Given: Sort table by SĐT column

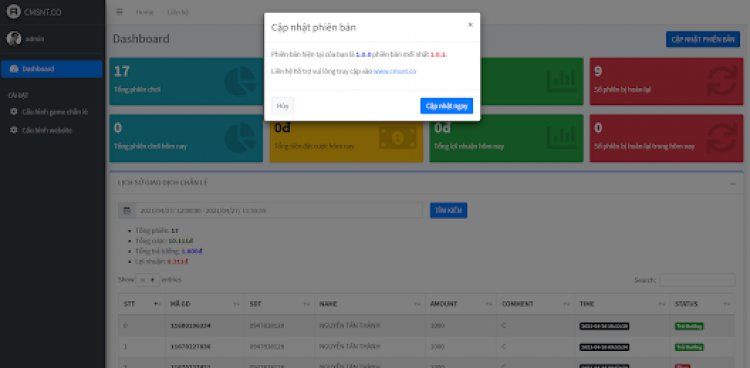Looking at the screenshot, I should coord(279,304).
